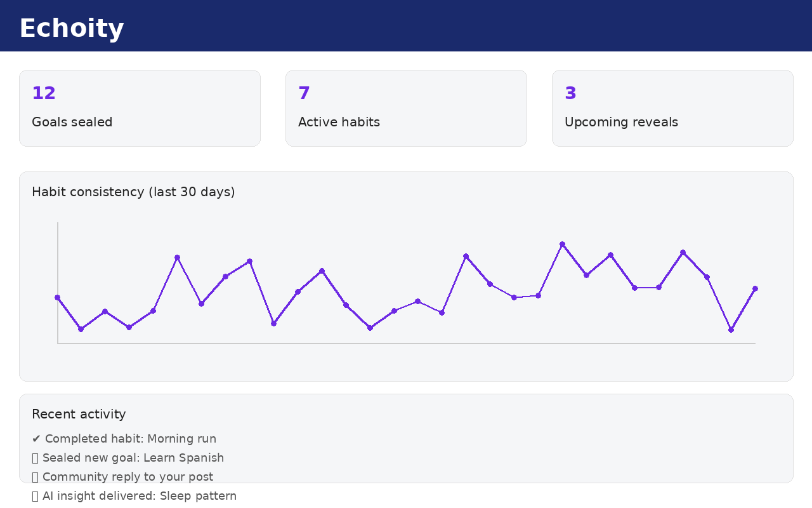Click the Upcoming reveals count number 3
Viewport: 812px width, 508px height.
tap(570, 93)
